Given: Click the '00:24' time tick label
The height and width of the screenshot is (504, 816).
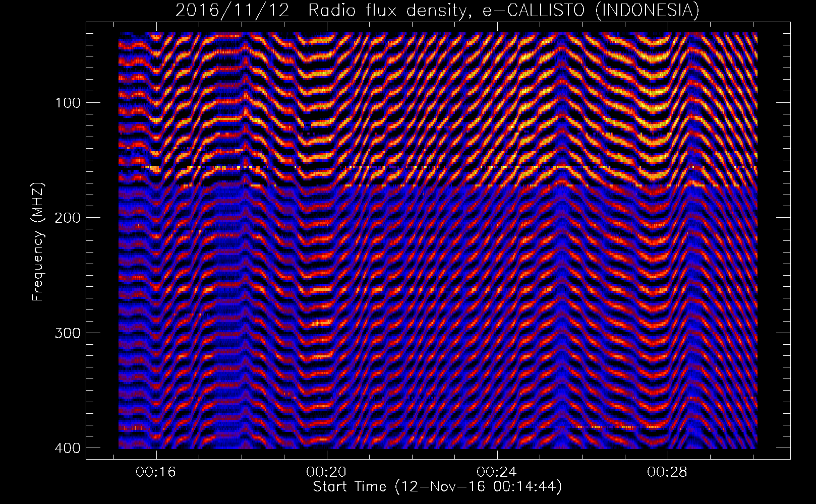Looking at the screenshot, I should click(498, 472).
